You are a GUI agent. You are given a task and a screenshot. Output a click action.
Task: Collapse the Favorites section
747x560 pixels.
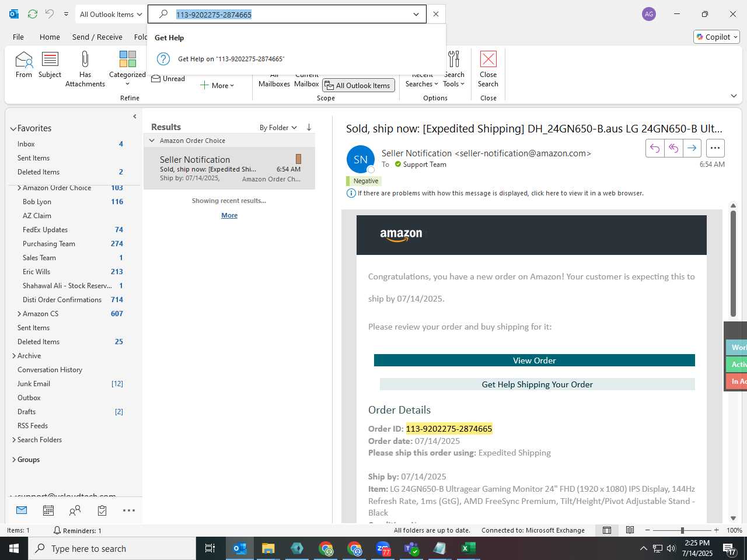pyautogui.click(x=13, y=128)
